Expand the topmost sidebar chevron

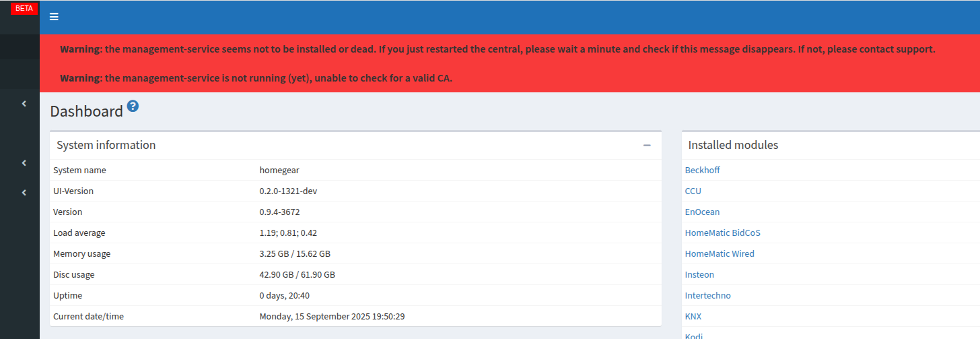tap(24, 104)
